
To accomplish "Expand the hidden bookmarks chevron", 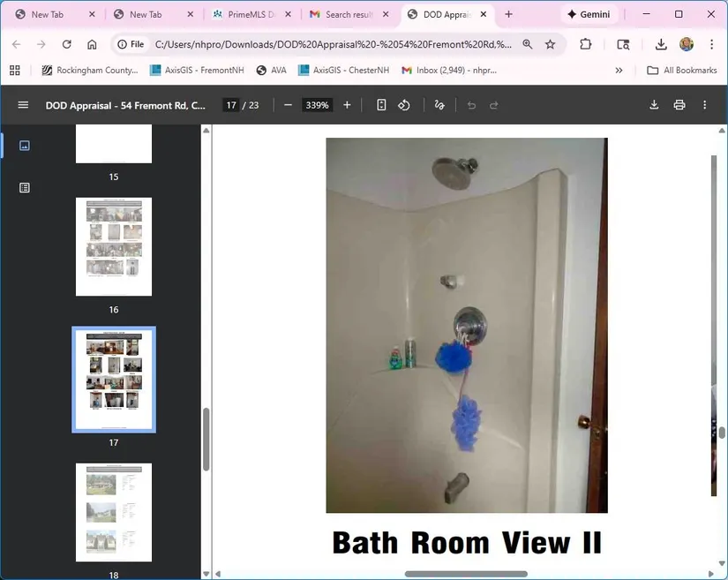I will point(619,71).
